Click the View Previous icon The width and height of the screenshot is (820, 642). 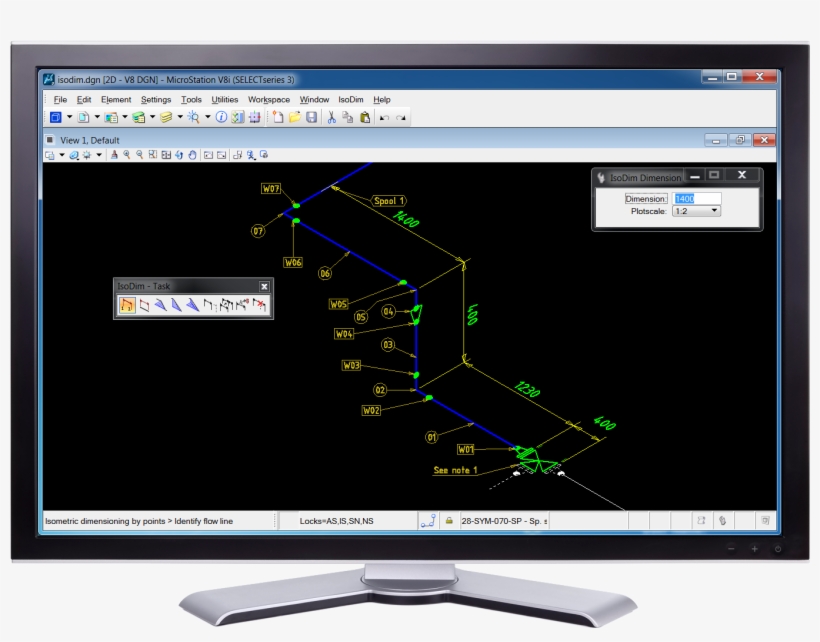pos(208,155)
